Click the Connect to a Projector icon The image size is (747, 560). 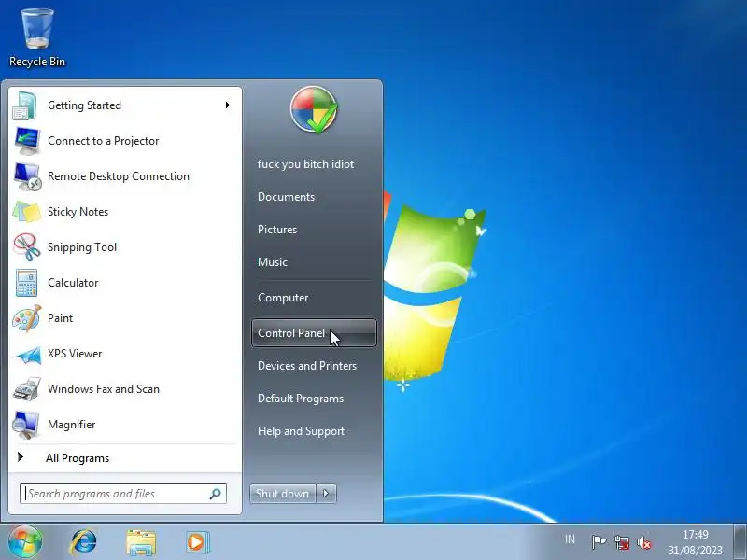click(x=27, y=141)
